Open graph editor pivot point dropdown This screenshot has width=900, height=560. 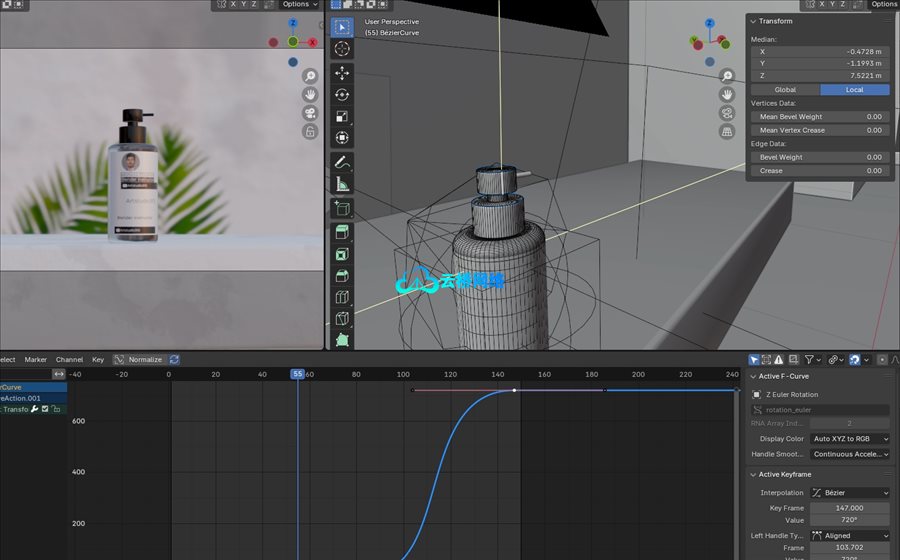coord(835,360)
